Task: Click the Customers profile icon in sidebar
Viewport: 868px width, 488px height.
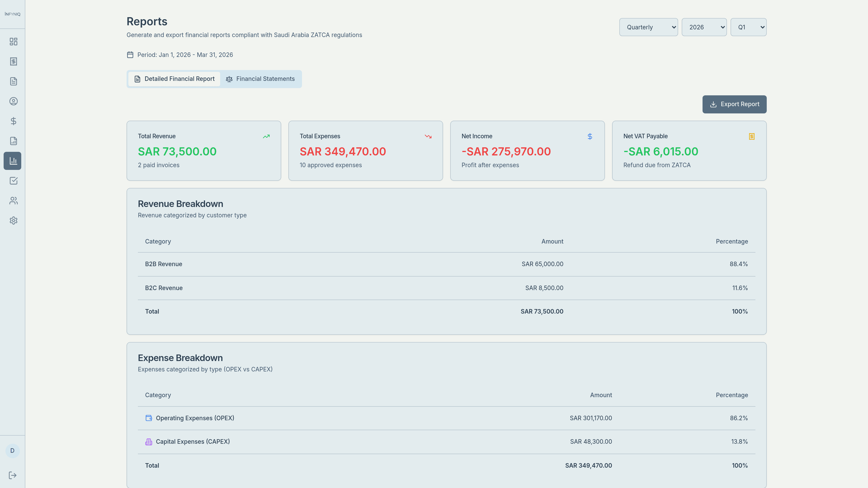Action: pyautogui.click(x=13, y=101)
